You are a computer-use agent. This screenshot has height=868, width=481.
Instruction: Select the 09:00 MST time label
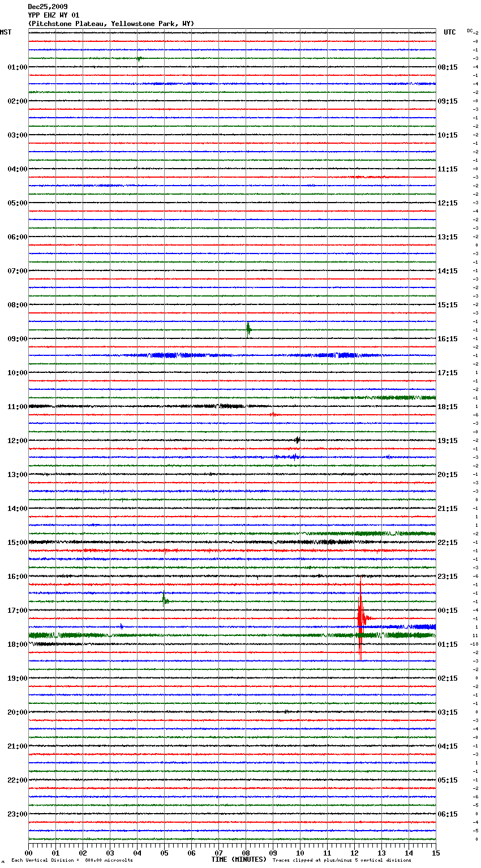pos(18,339)
